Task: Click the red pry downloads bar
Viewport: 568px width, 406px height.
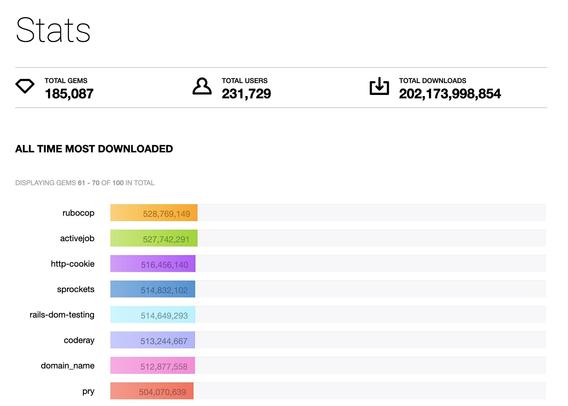Action: click(152, 391)
